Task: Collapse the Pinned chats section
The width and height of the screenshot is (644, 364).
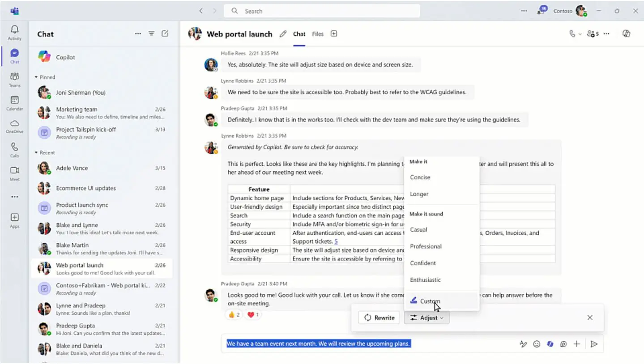Action: click(x=37, y=77)
